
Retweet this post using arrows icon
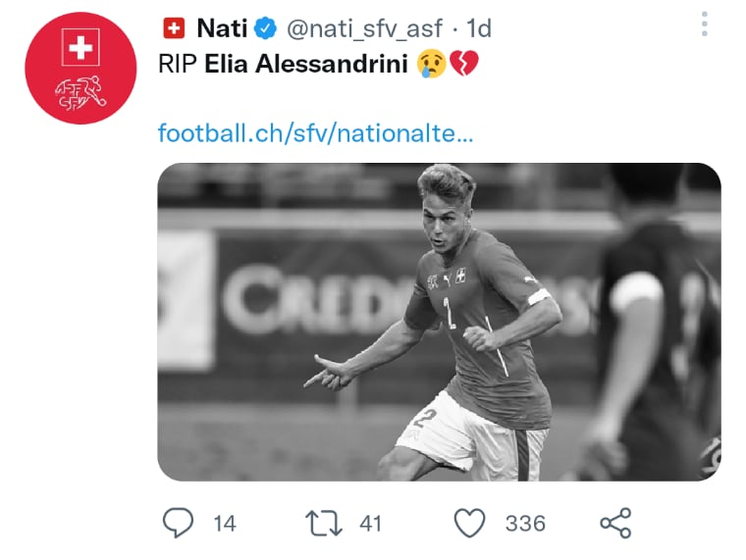324,524
